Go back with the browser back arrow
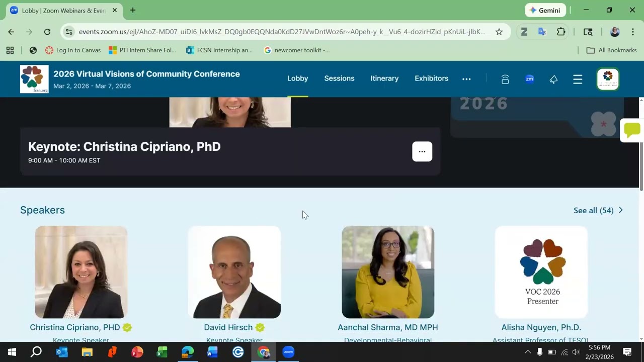 click(x=11, y=32)
